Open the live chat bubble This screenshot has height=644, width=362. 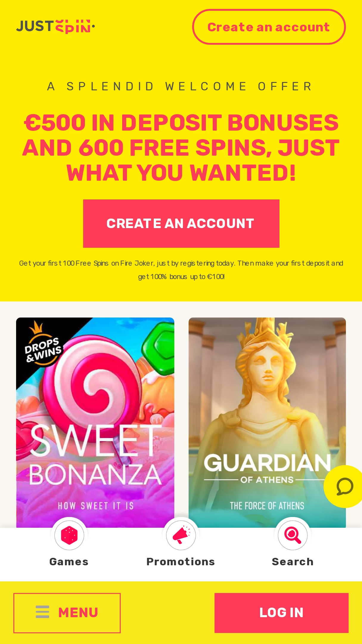pos(344,486)
